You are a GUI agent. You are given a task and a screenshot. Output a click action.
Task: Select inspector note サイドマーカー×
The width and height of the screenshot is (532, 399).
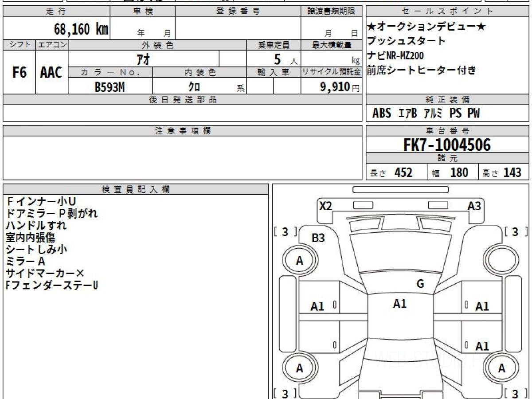coord(45,273)
